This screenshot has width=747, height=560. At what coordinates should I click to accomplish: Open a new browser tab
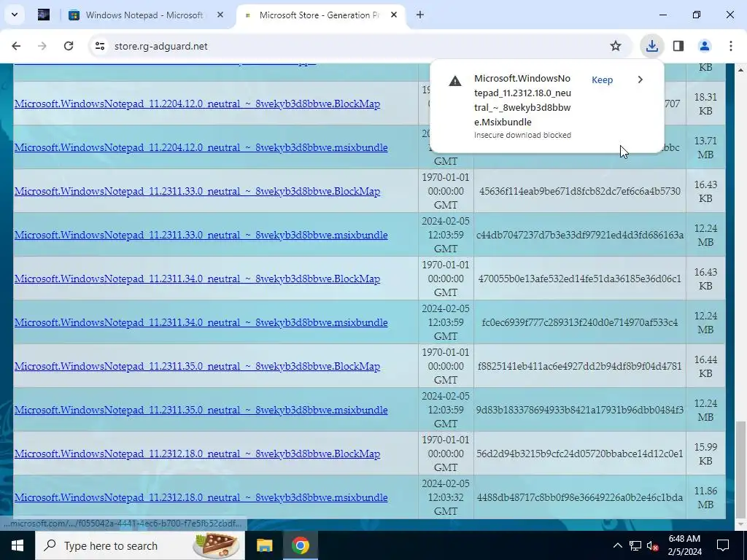(419, 15)
